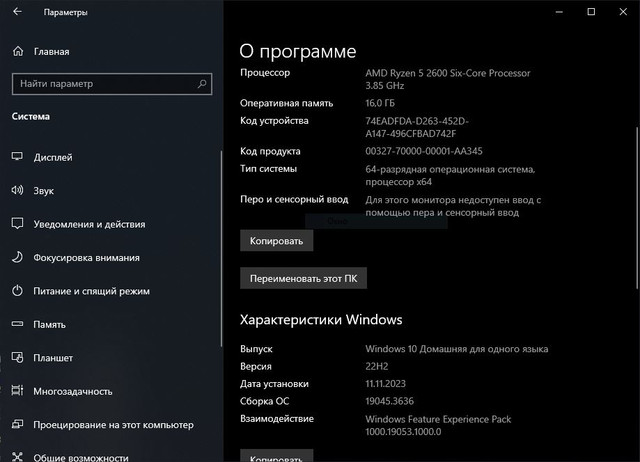Select the Многозадачность icon
This screenshot has width=640, height=462.
point(17,391)
